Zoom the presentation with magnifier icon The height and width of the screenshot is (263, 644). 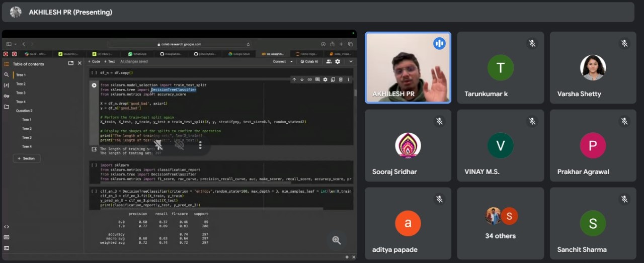click(337, 240)
